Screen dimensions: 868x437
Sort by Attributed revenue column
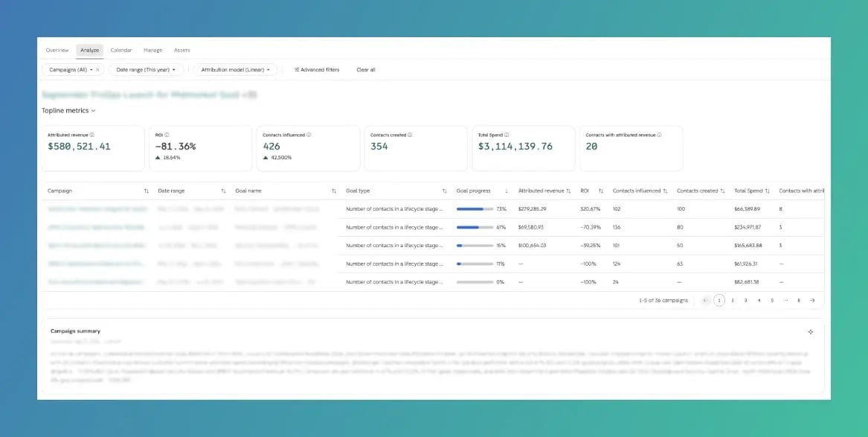coord(568,191)
